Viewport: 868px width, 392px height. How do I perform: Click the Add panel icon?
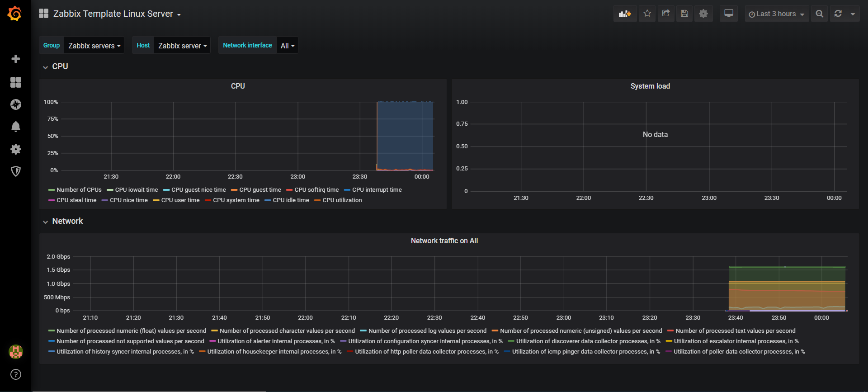625,14
